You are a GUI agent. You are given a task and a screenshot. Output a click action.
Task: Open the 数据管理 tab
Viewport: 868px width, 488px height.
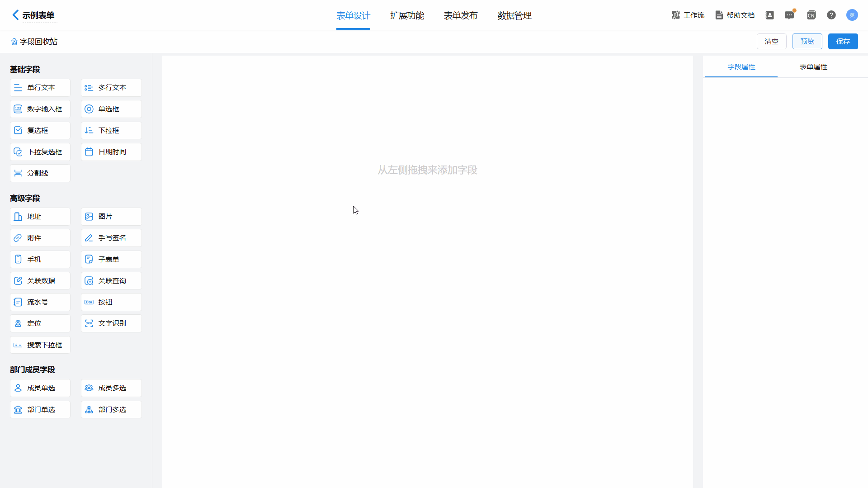tap(514, 16)
